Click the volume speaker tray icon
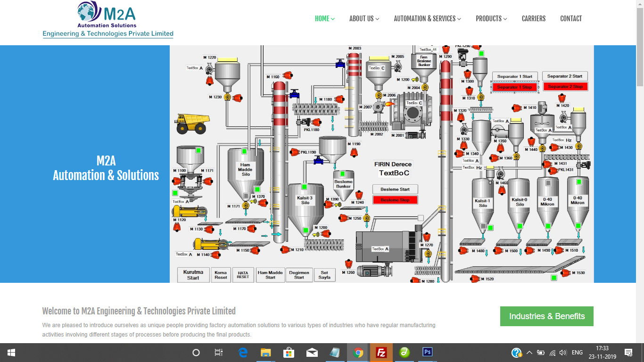Screen dimensions: 644x362 coord(563,353)
